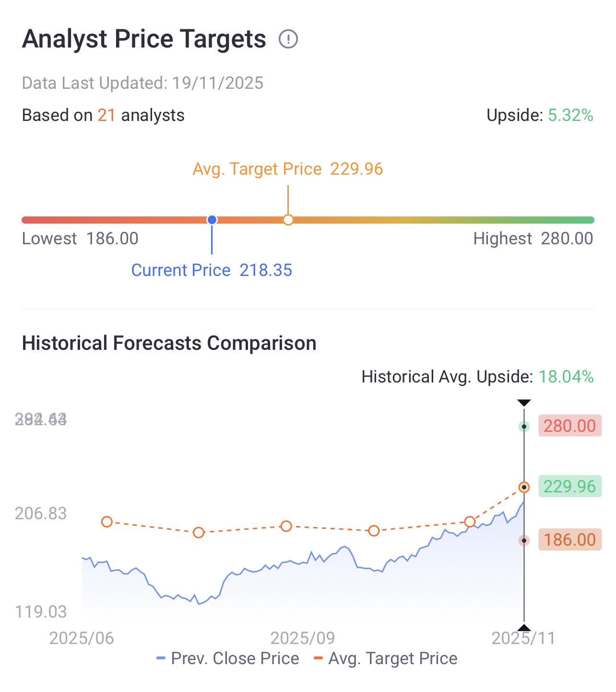Select the 280.00 highest target label
The image size is (616, 692).
tap(569, 426)
